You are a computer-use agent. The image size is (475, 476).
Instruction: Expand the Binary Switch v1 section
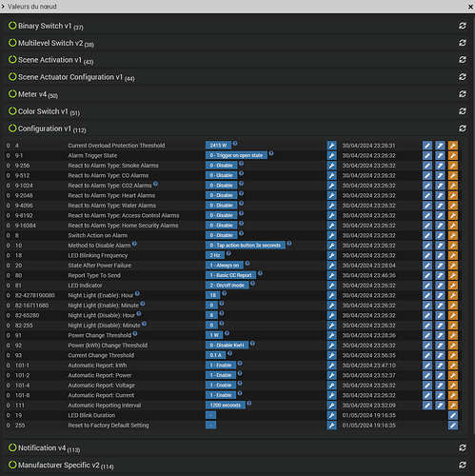tap(45, 26)
